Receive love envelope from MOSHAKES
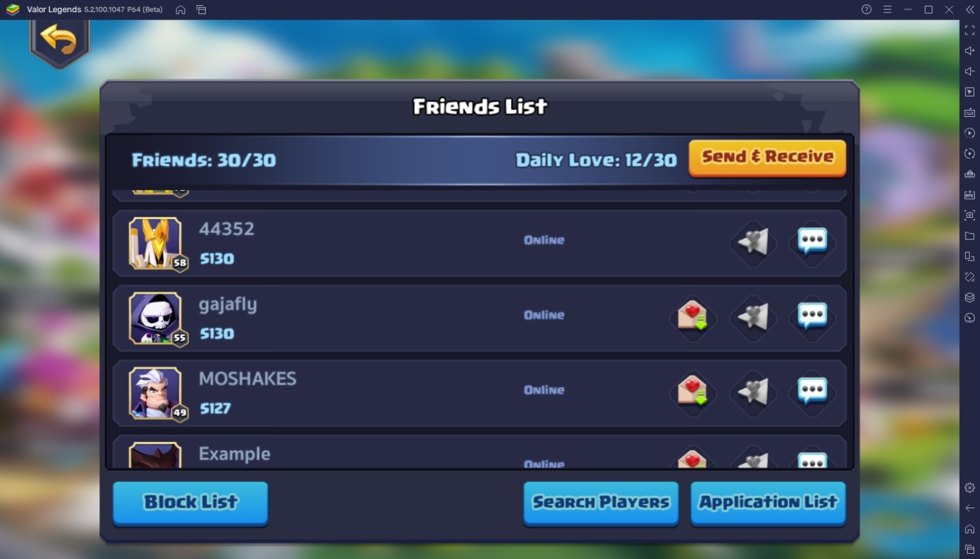This screenshot has height=559, width=980. point(692,391)
